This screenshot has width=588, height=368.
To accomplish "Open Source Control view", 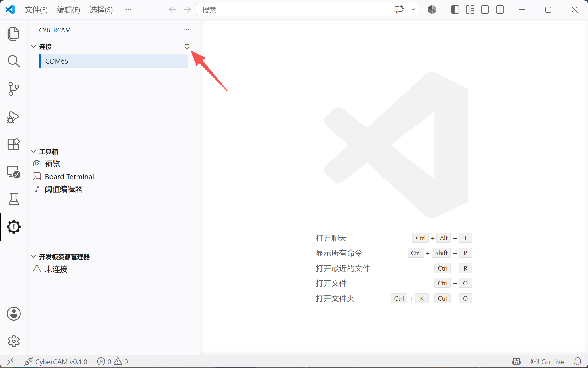I will point(14,89).
